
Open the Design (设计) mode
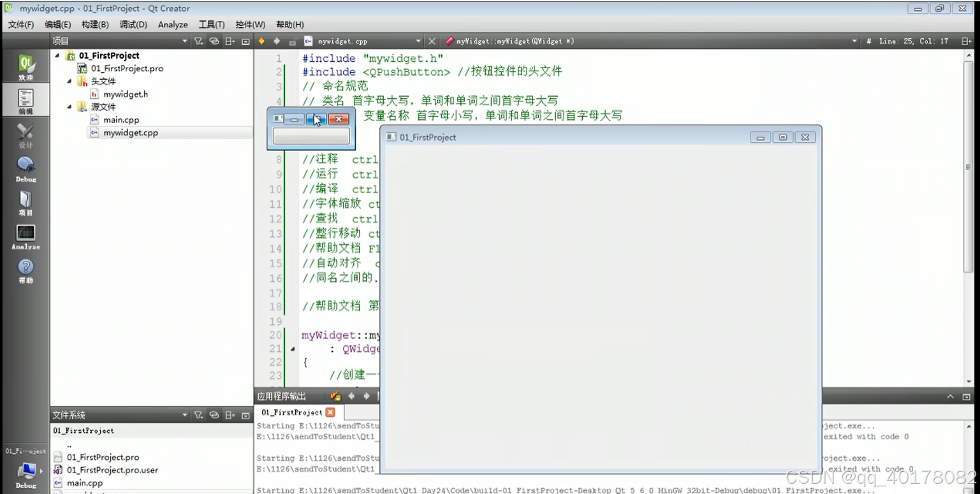coord(26,134)
